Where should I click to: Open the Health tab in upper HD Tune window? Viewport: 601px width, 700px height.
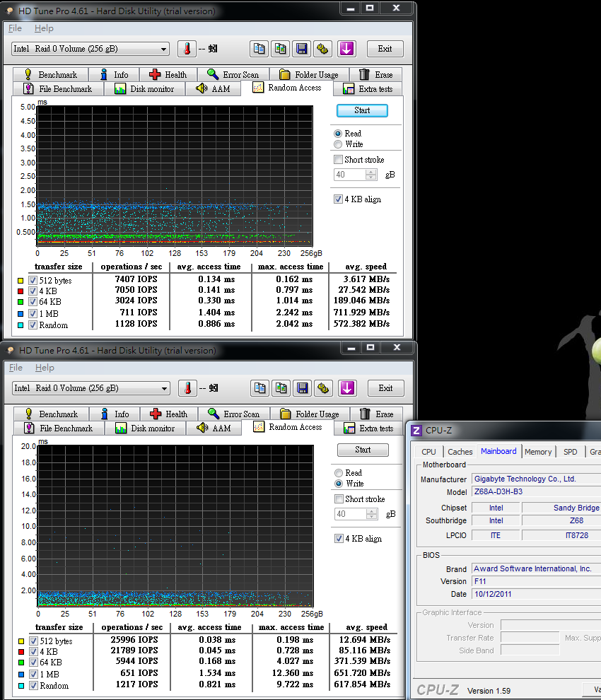(168, 74)
